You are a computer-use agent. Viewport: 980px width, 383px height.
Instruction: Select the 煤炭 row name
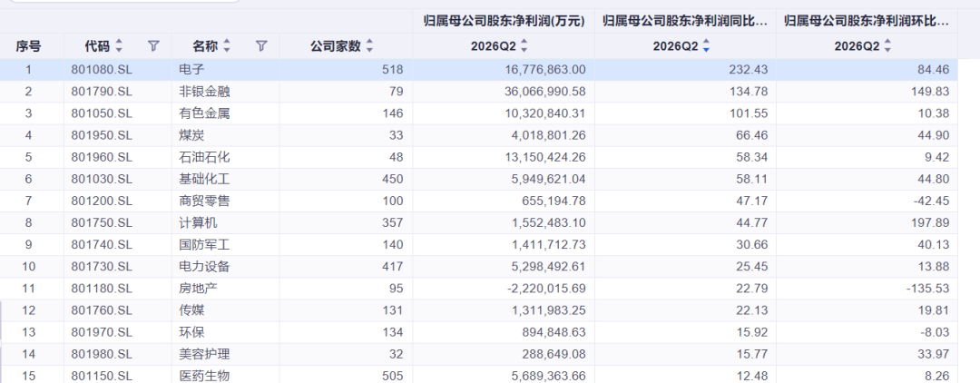[x=191, y=135]
